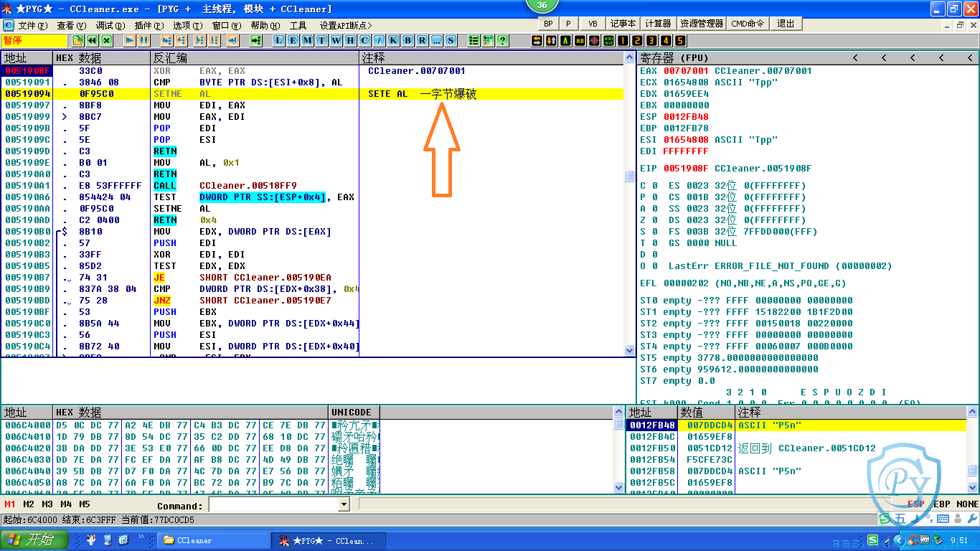Click the Open file toolbar icon
Screen dimensions: 980x551
click(x=77, y=41)
